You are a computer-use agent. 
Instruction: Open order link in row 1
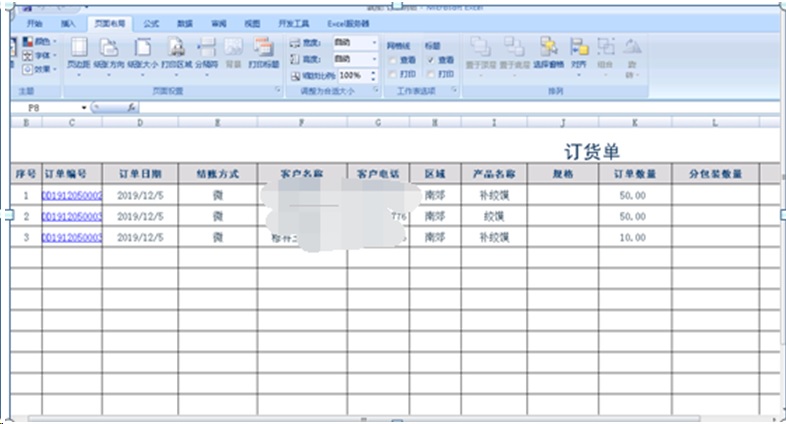(x=71, y=196)
